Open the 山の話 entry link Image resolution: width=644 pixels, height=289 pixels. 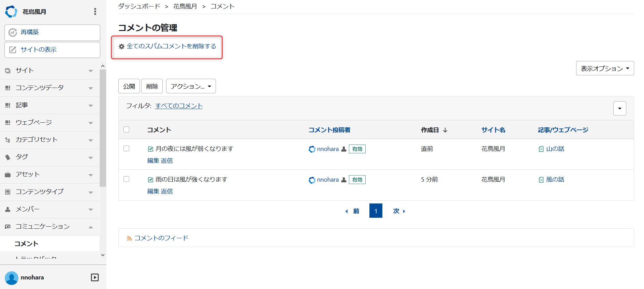pyautogui.click(x=555, y=149)
